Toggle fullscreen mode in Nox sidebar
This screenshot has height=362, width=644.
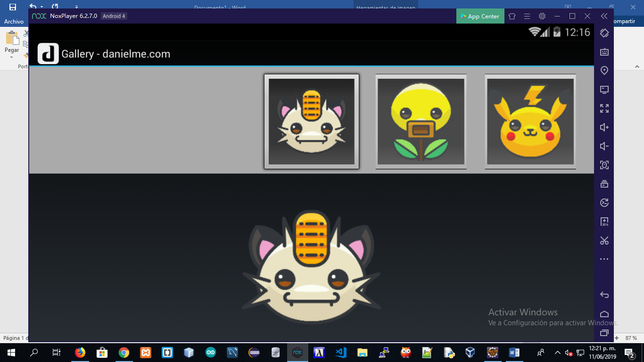[604, 108]
